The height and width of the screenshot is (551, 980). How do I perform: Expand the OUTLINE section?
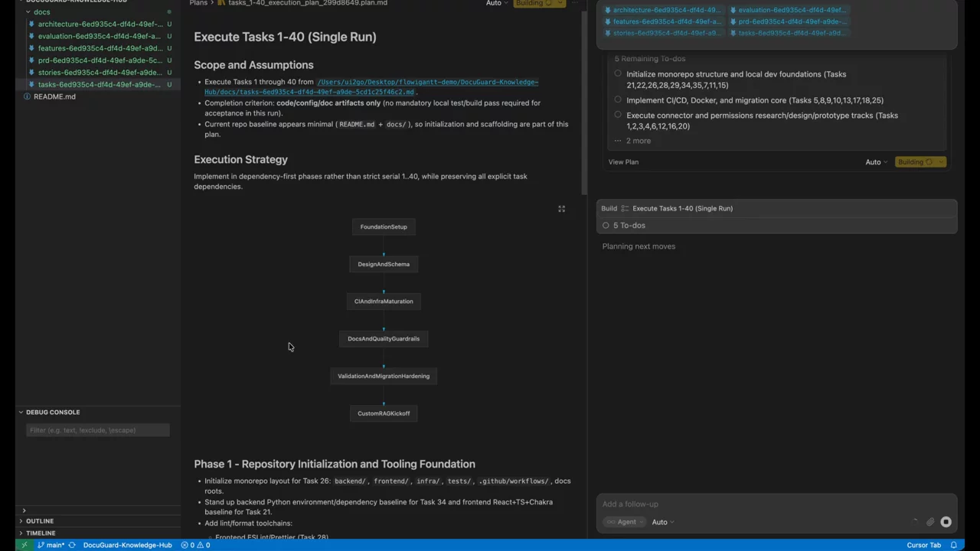click(x=40, y=521)
